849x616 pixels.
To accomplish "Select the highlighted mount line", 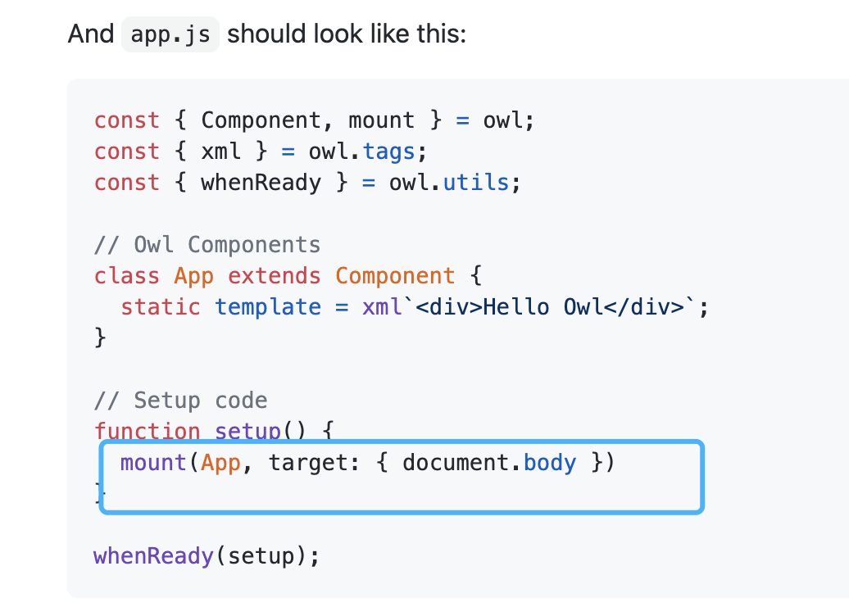I will (367, 463).
